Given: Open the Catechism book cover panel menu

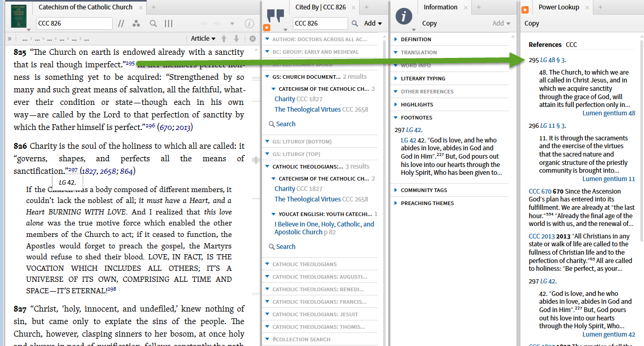Looking at the screenshot, I should (x=19, y=16).
